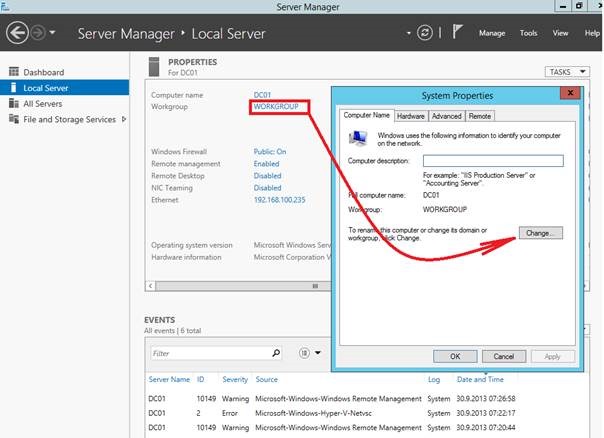
Task: Click the search magnifier icon in Filter
Action: coord(276,352)
